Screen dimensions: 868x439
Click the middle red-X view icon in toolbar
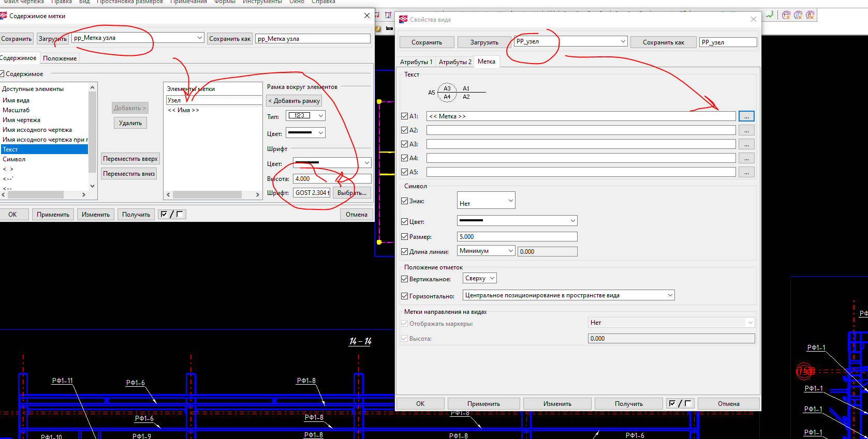(798, 16)
